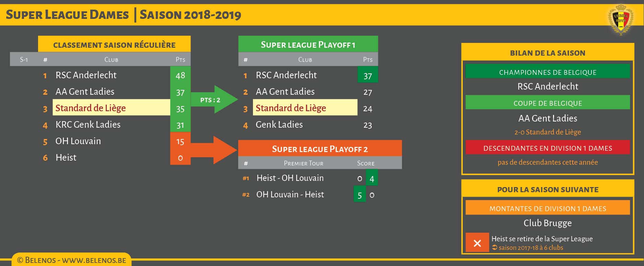Click the orange X icon beside Heist withdrawal
Screen dimensions: 644x266
tap(477, 243)
